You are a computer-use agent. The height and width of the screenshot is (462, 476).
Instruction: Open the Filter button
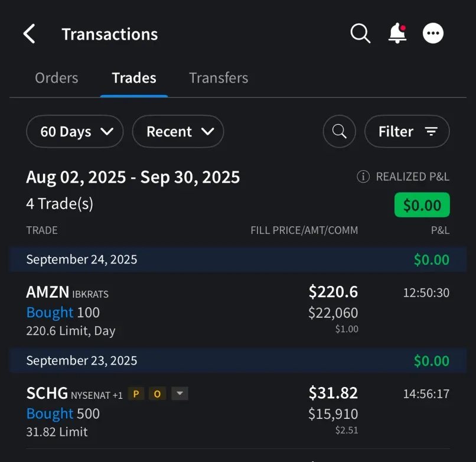click(407, 131)
